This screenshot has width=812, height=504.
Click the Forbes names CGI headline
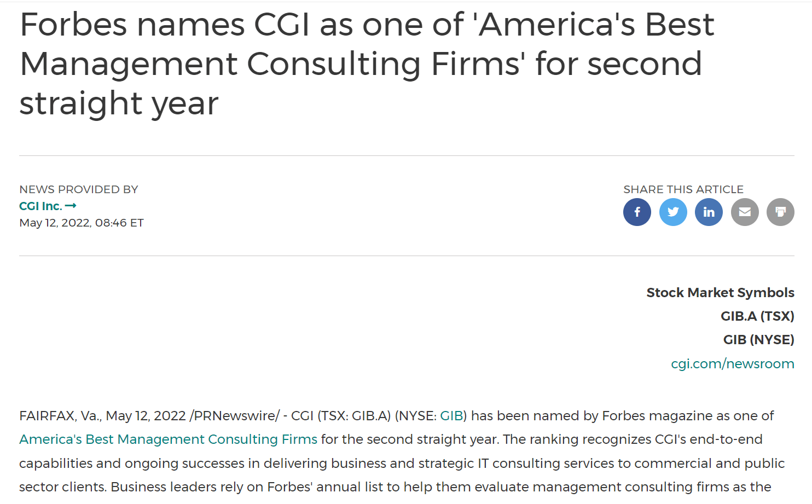point(367,63)
